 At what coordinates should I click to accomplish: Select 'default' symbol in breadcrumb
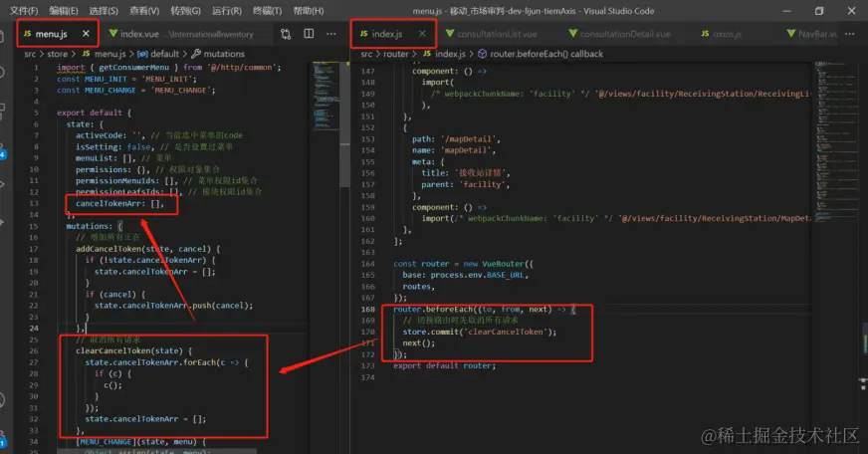click(x=164, y=54)
